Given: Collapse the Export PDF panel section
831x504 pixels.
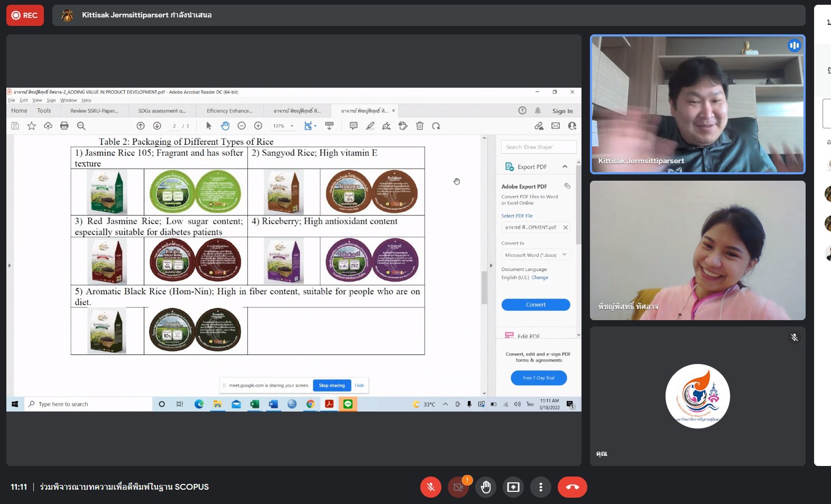Looking at the screenshot, I should pyautogui.click(x=565, y=167).
